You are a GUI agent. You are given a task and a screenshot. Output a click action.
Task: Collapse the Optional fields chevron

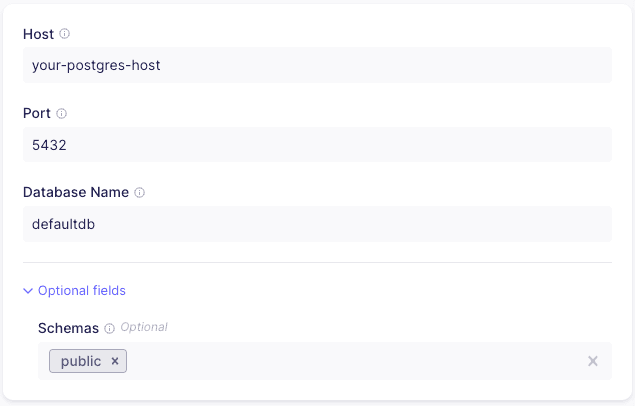coord(28,291)
